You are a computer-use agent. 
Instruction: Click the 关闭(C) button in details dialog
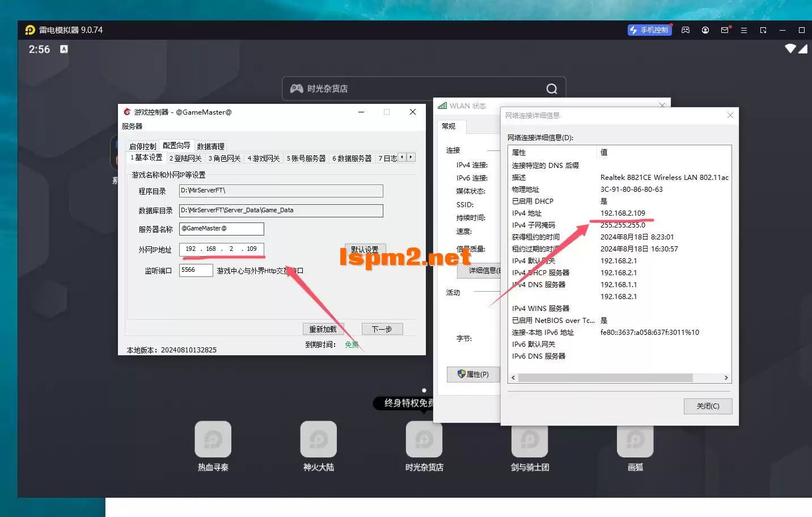pyautogui.click(x=708, y=406)
